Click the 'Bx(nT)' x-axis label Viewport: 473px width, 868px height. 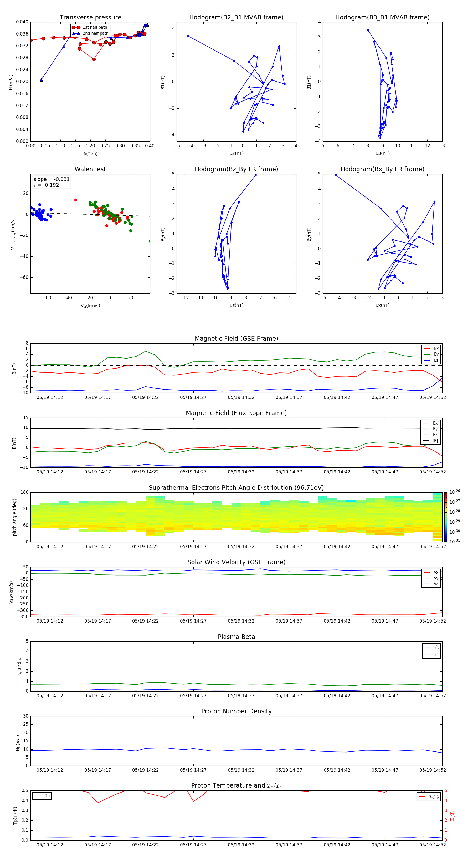pos(382,305)
